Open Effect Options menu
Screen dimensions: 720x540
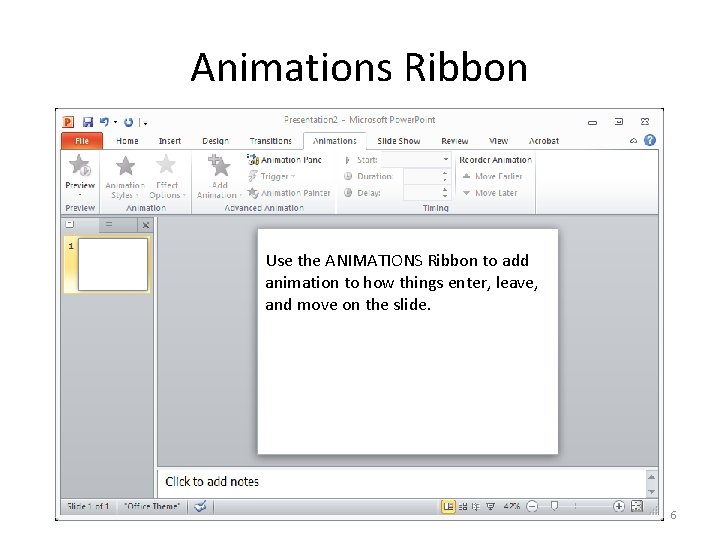point(167,177)
